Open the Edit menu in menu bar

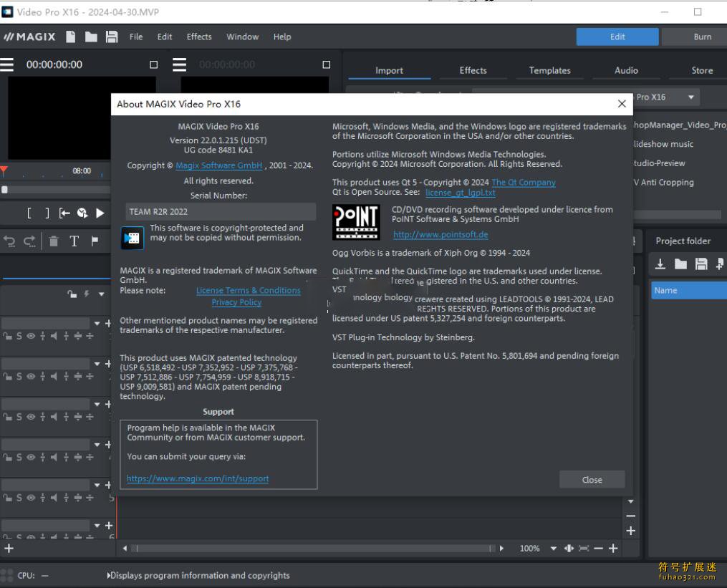point(165,37)
